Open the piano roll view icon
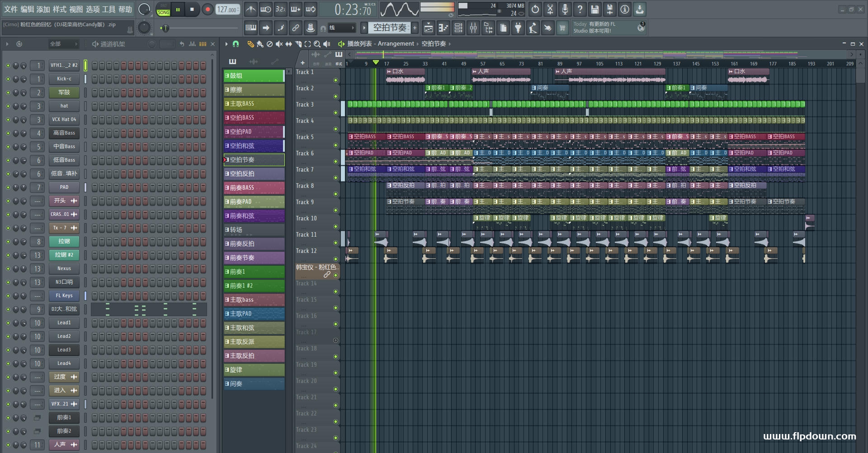Image resolution: width=868 pixels, height=453 pixels. (443, 28)
